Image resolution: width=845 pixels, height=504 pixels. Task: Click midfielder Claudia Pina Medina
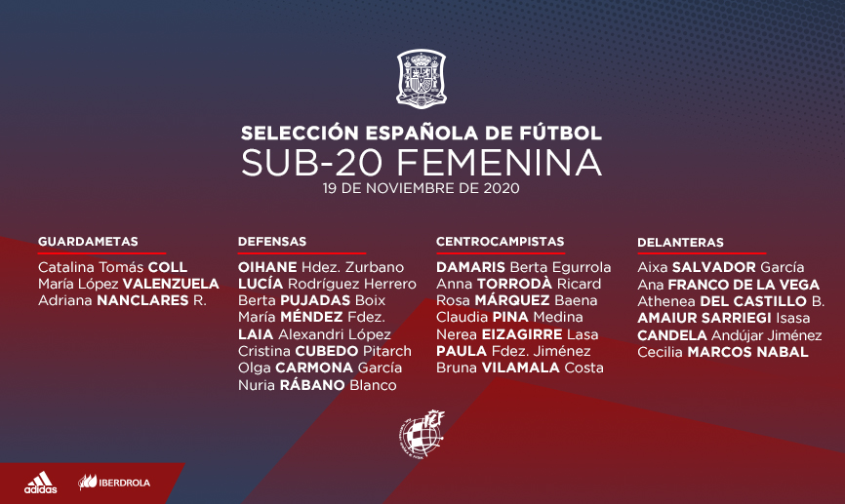509,317
